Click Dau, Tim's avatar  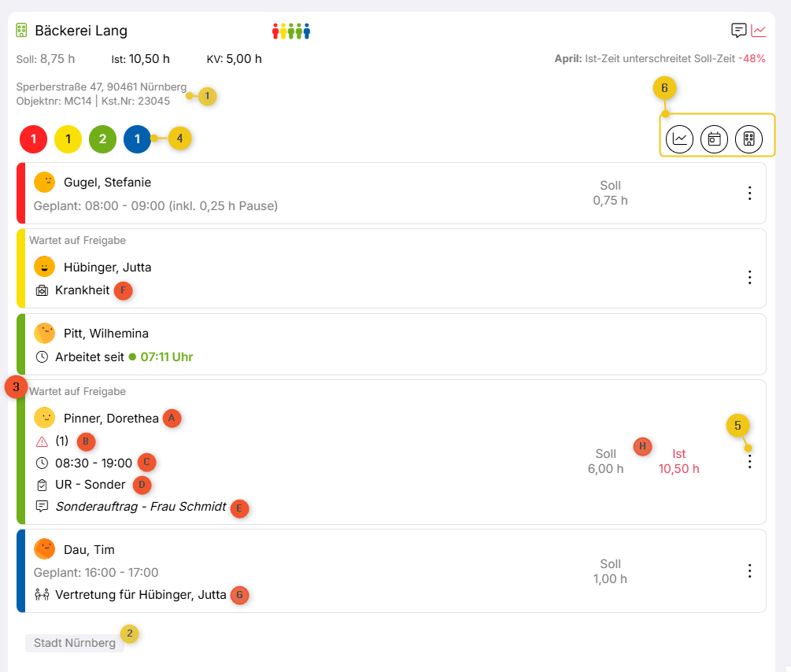coord(45,548)
